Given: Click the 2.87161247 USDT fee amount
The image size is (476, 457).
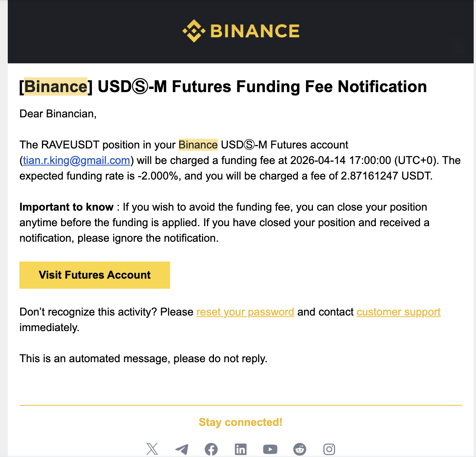Looking at the screenshot, I should coord(386,176).
